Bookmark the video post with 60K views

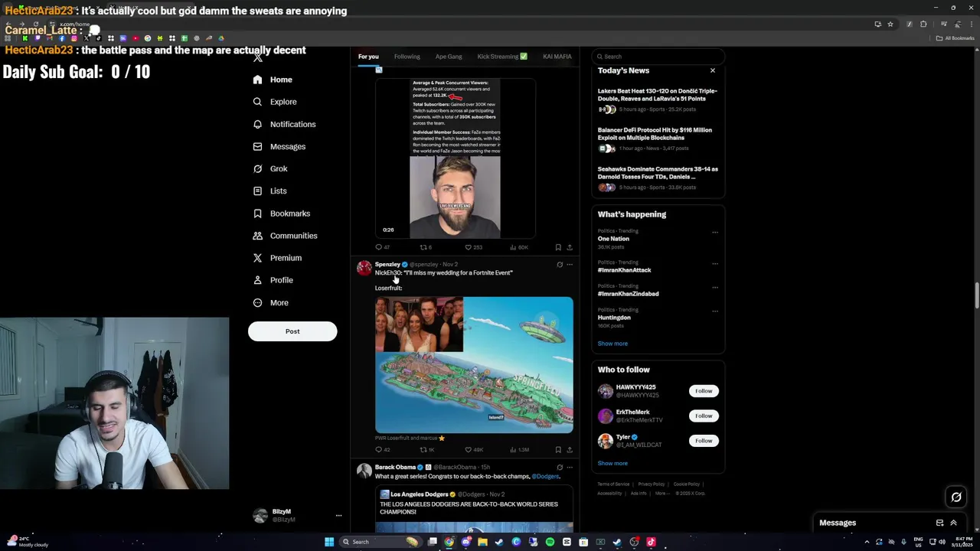coord(558,247)
